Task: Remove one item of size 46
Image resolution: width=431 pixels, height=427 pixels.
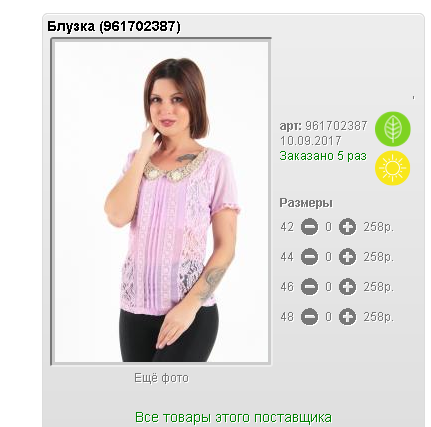Action: point(309,287)
